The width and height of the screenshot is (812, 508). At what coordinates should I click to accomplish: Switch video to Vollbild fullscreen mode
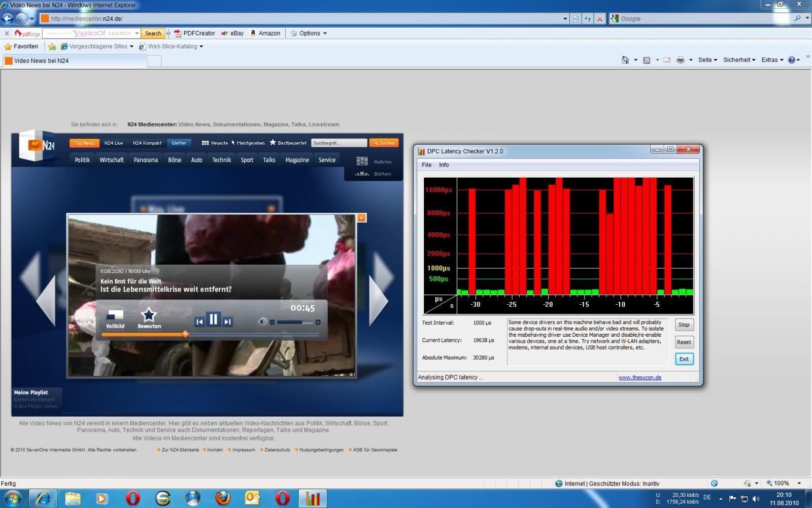pyautogui.click(x=115, y=320)
